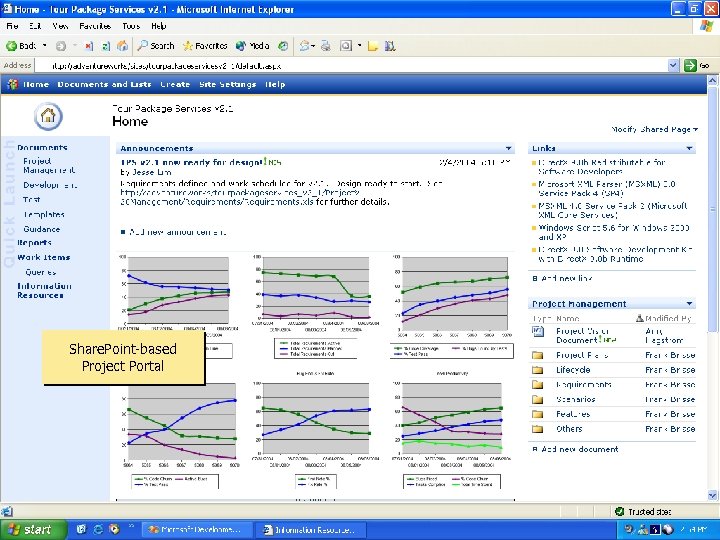The image size is (720, 540).
Task: Open the View menu
Action: [x=60, y=26]
